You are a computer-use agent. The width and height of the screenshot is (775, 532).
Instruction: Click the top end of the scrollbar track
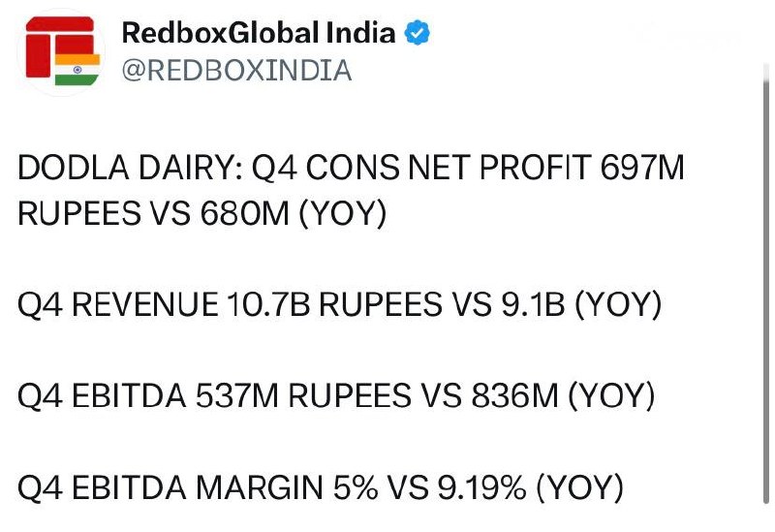(766, 69)
